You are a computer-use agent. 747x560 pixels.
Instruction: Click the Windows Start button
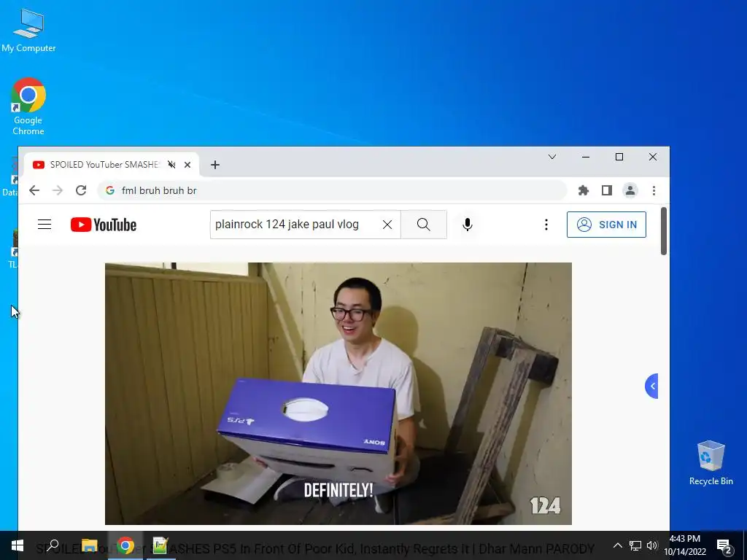(x=18, y=545)
